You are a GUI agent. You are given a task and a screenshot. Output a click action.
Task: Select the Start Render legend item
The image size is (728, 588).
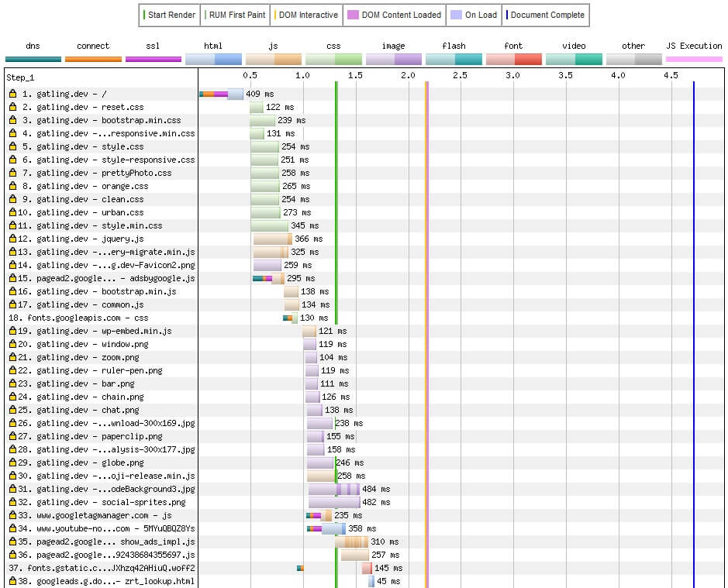[169, 15]
